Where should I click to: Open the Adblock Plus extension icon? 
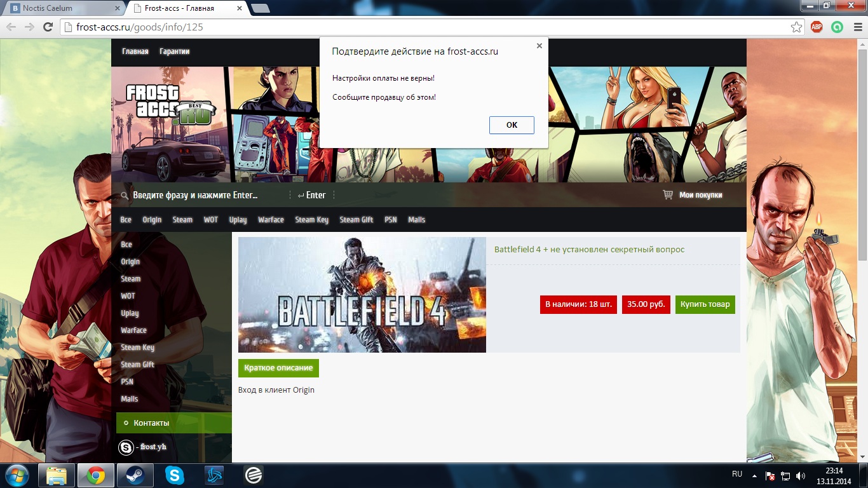(817, 27)
